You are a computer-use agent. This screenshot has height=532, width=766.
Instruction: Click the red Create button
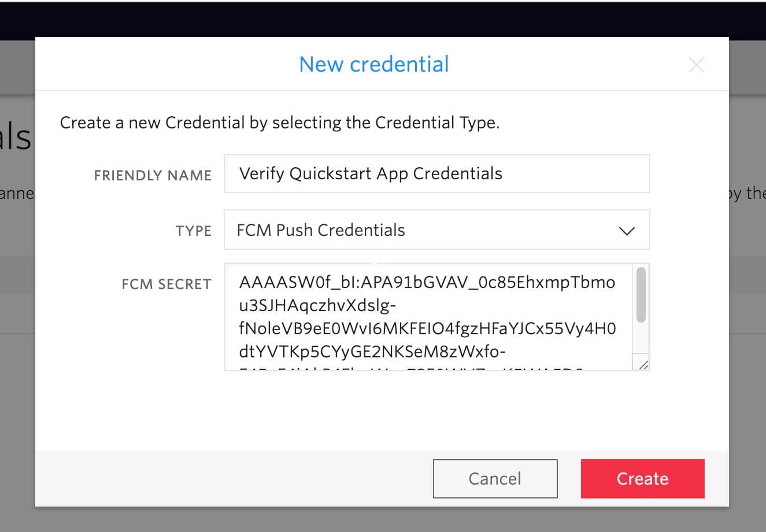(x=642, y=478)
